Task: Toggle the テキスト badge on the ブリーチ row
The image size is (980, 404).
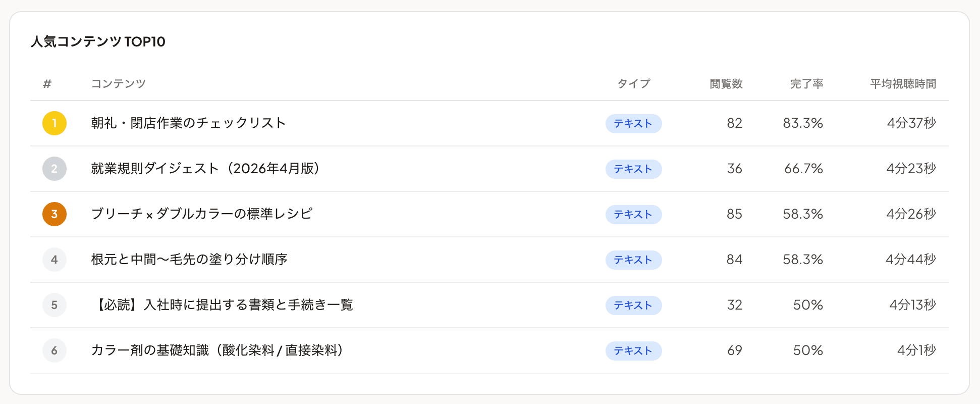Action: 633,214
